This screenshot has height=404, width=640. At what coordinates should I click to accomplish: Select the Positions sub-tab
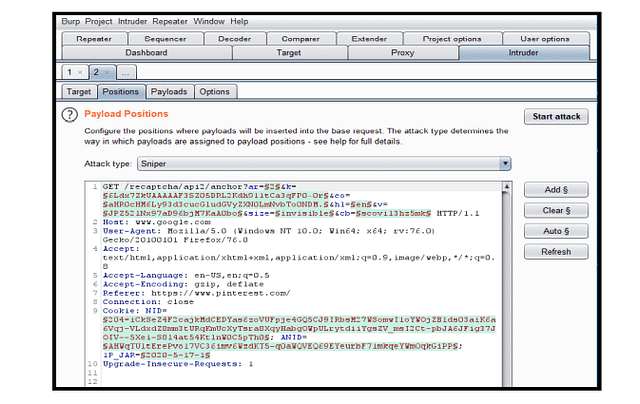point(121,92)
